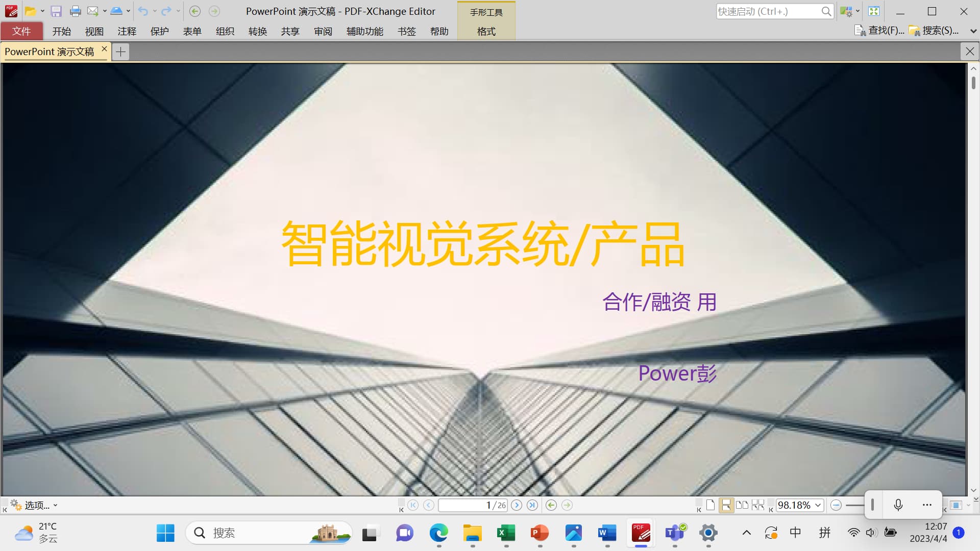Screen dimensions: 980x551
Task: Open the 注释 menu tab
Action: tap(127, 31)
